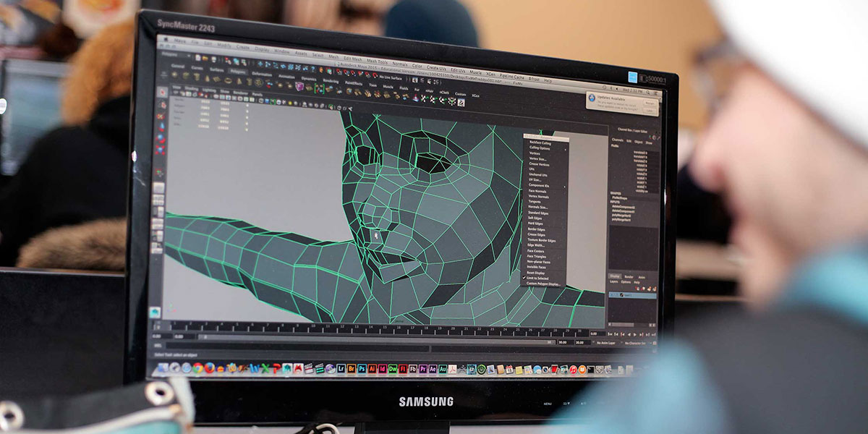Open the Edit Mesh menu

tap(352, 57)
